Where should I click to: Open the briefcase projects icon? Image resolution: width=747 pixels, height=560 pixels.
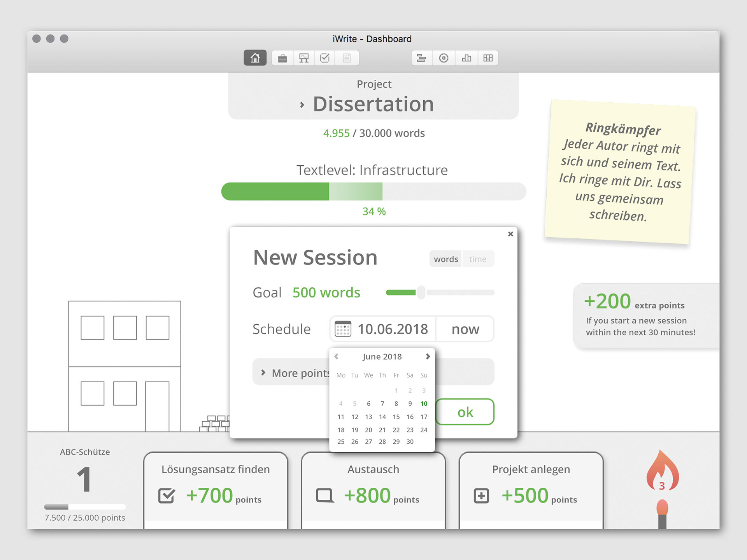[x=282, y=58]
